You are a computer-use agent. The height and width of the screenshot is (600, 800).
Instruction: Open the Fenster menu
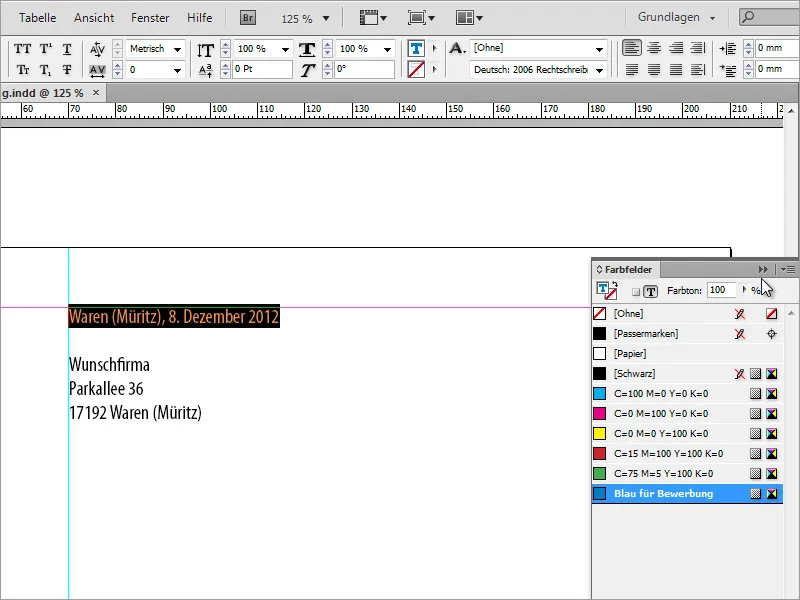click(x=150, y=17)
